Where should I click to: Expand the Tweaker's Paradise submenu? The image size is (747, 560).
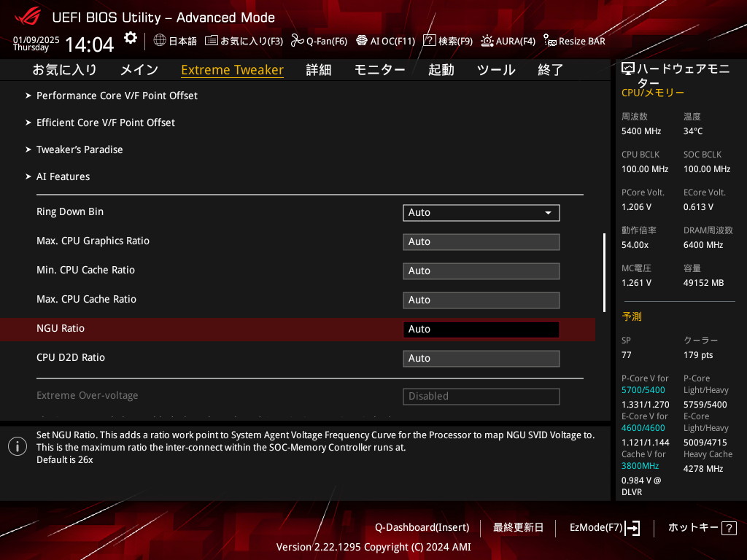[x=80, y=149]
